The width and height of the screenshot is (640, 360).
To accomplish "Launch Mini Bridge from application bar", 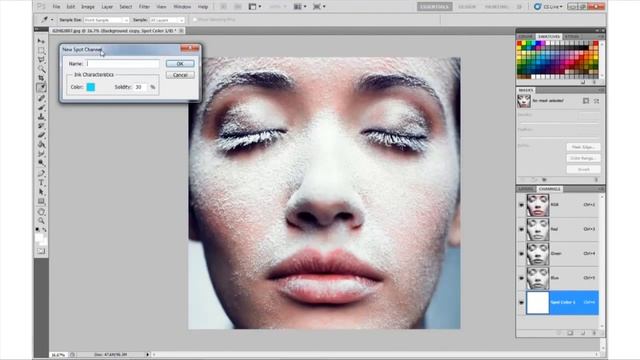I will pyautogui.click(x=237, y=7).
